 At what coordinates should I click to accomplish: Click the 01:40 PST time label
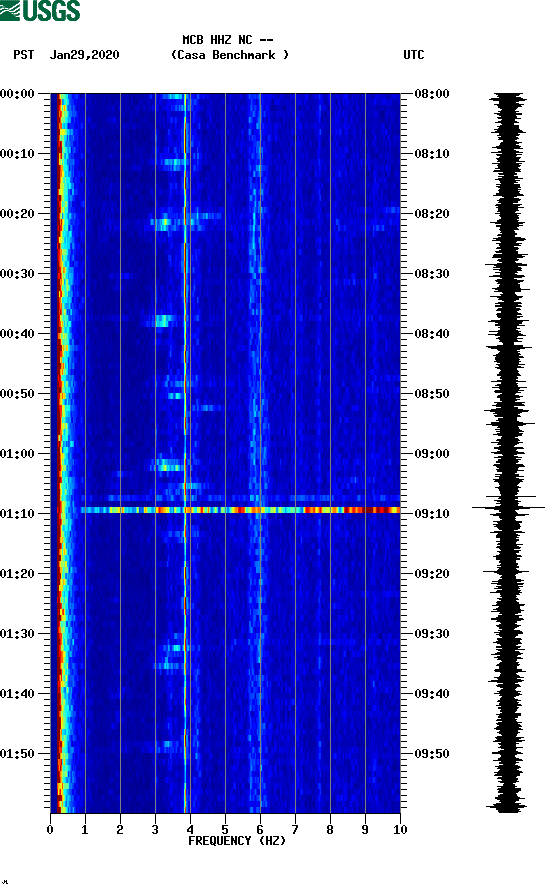click(17, 694)
